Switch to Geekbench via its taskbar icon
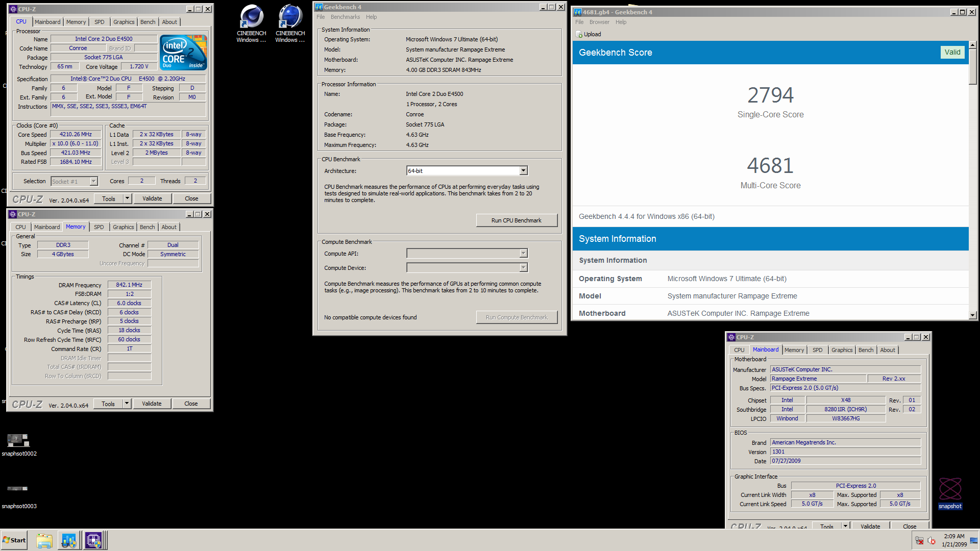The height and width of the screenshot is (551, 980). click(69, 540)
